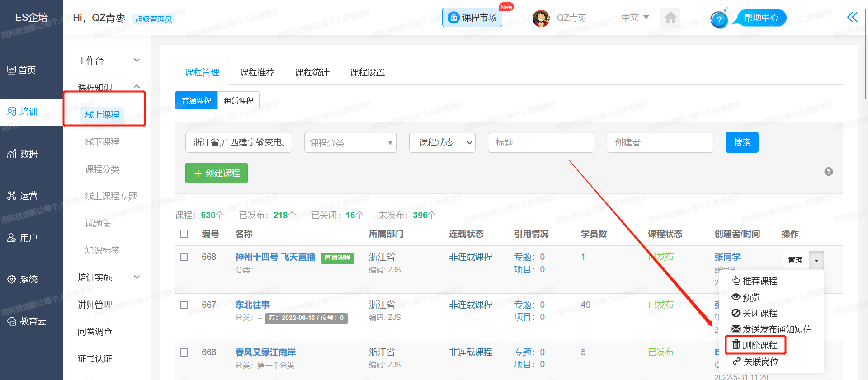Select 删除课程 from the manage menu
Image resolution: width=868 pixels, height=380 pixels.
[x=755, y=345]
